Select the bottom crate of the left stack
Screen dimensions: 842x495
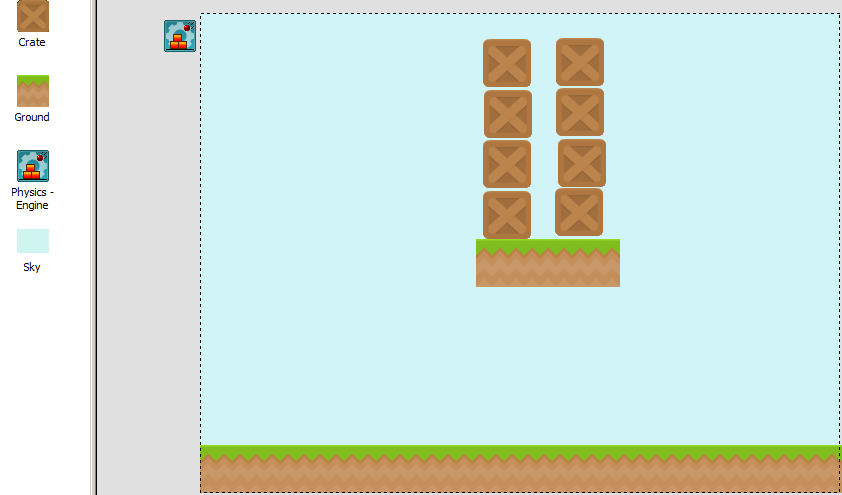[507, 215]
